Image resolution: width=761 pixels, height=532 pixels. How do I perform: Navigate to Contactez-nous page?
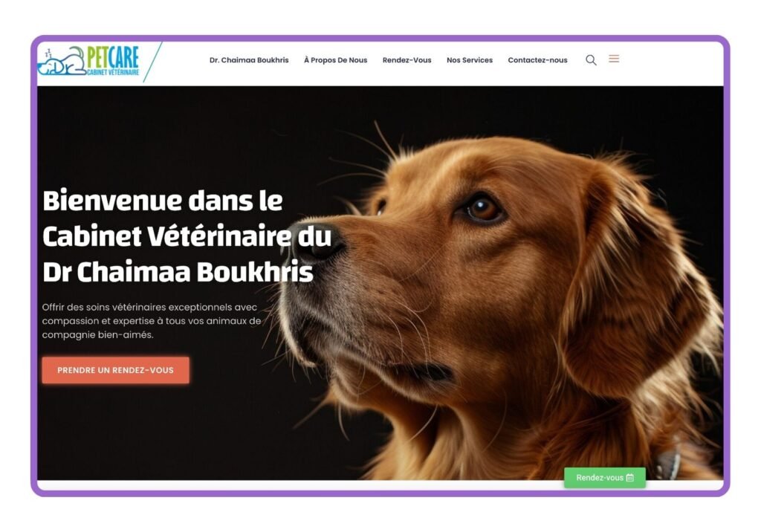pyautogui.click(x=537, y=60)
